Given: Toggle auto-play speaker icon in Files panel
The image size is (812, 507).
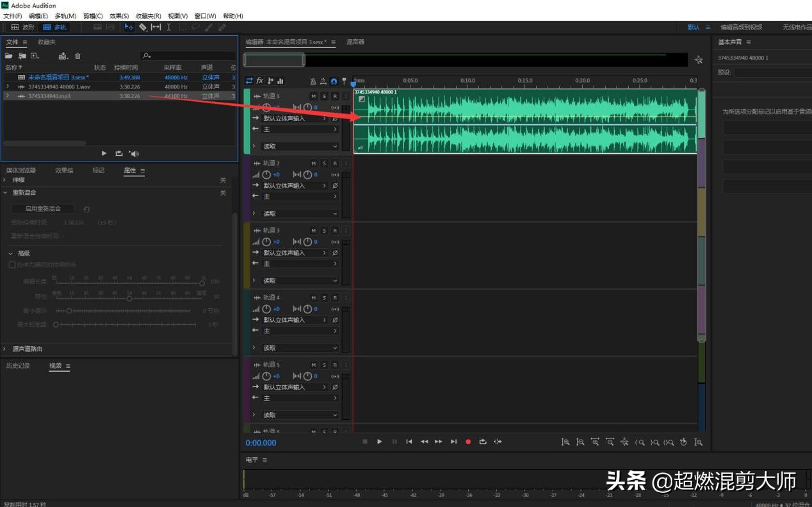Looking at the screenshot, I should 134,153.
